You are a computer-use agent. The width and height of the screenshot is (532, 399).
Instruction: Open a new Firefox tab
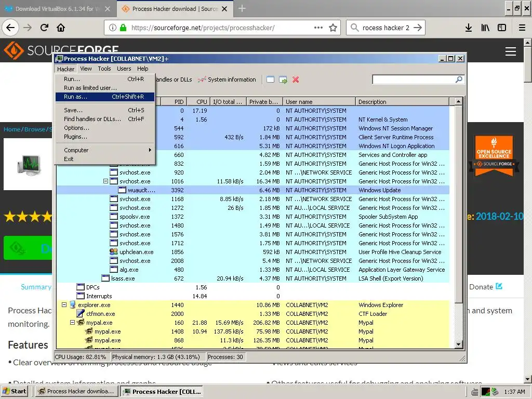tap(242, 8)
